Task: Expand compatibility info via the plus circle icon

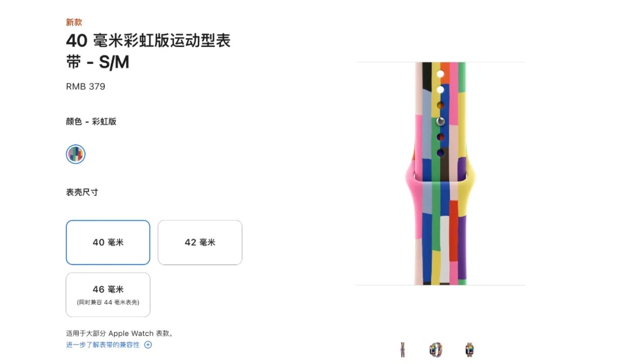Action: click(148, 345)
